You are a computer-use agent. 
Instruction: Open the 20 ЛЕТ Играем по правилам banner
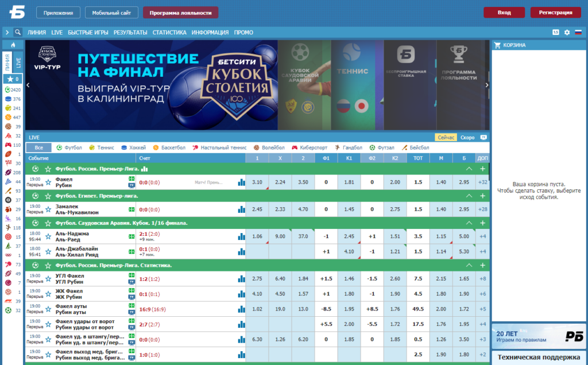pyautogui.click(x=539, y=336)
